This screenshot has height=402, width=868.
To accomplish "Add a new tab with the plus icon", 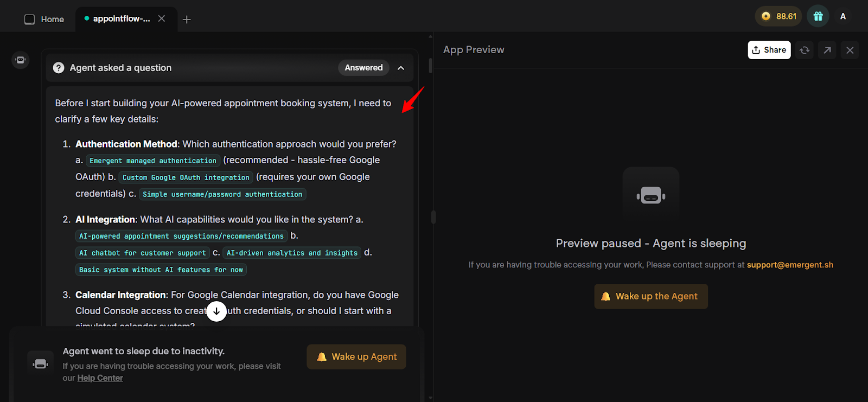I will [187, 20].
